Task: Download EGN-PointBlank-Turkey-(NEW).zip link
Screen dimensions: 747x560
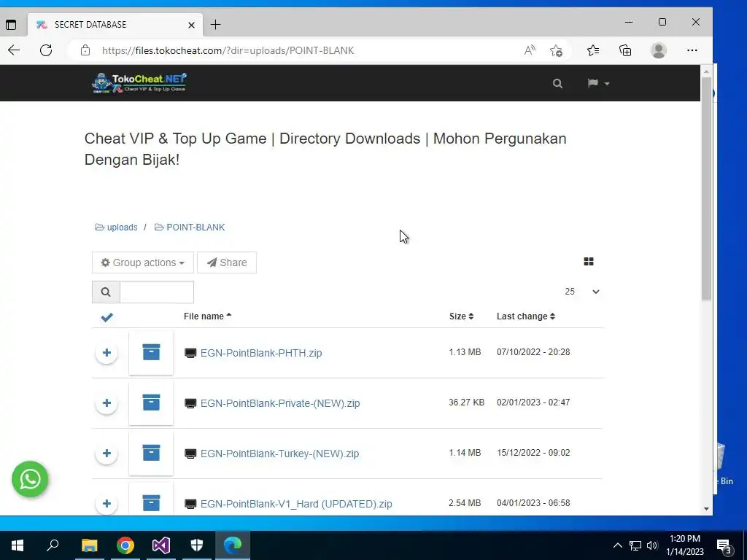Action: point(279,454)
